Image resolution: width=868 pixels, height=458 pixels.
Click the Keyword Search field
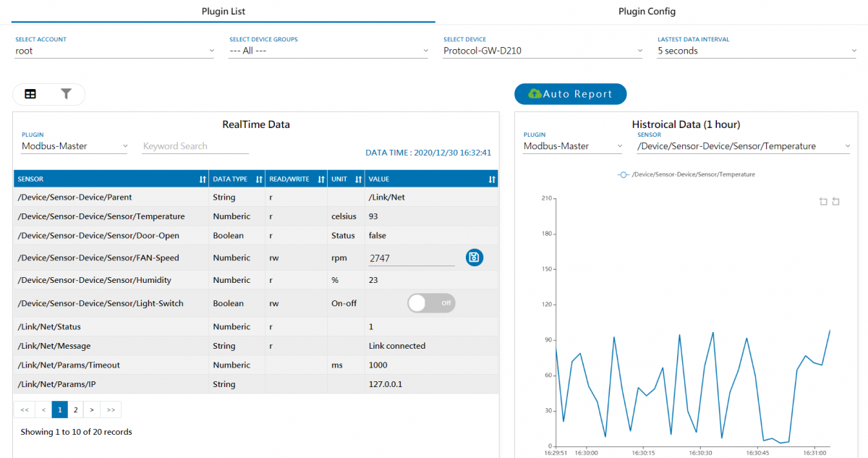(x=195, y=146)
